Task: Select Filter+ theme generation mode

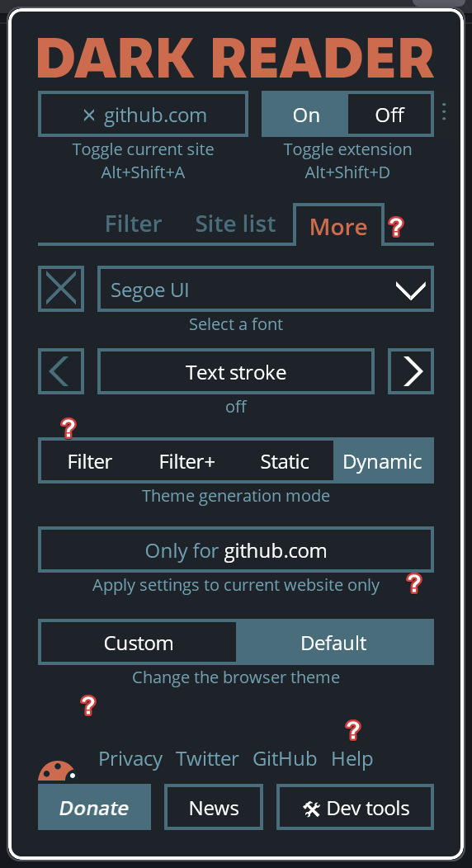Action: coord(187,460)
